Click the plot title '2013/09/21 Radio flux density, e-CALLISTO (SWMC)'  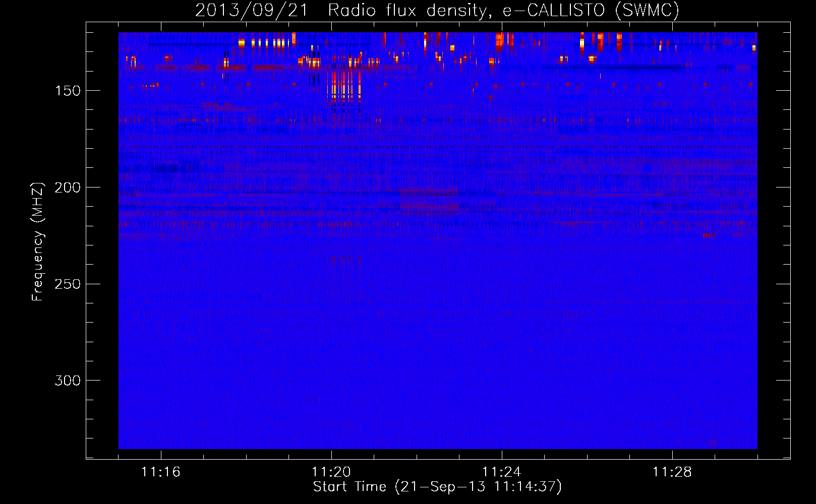coord(437,10)
